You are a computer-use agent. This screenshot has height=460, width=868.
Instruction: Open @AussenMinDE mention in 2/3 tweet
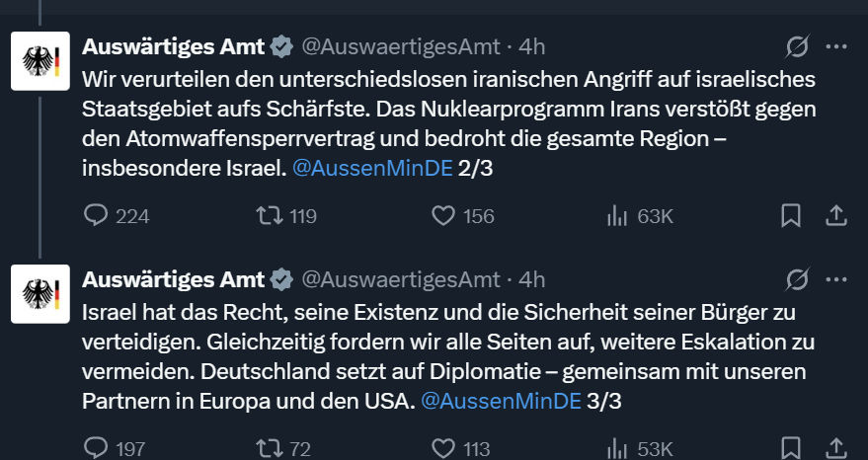tap(372, 168)
